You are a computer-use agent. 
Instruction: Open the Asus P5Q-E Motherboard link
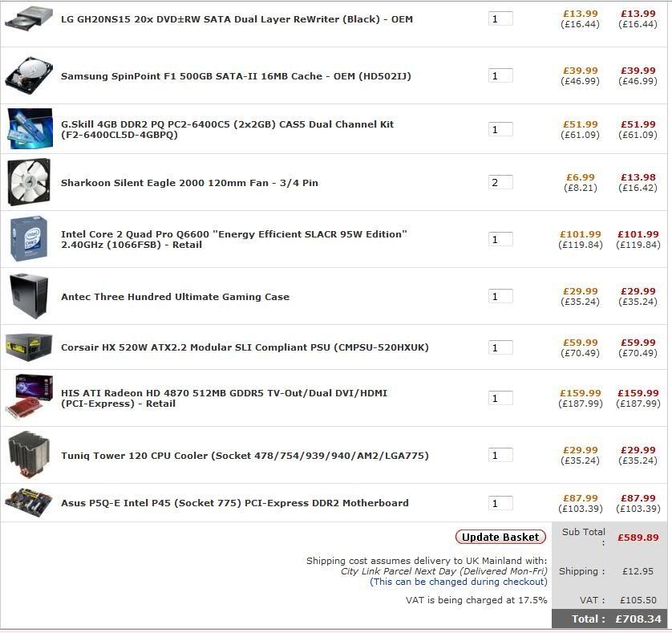tap(234, 502)
